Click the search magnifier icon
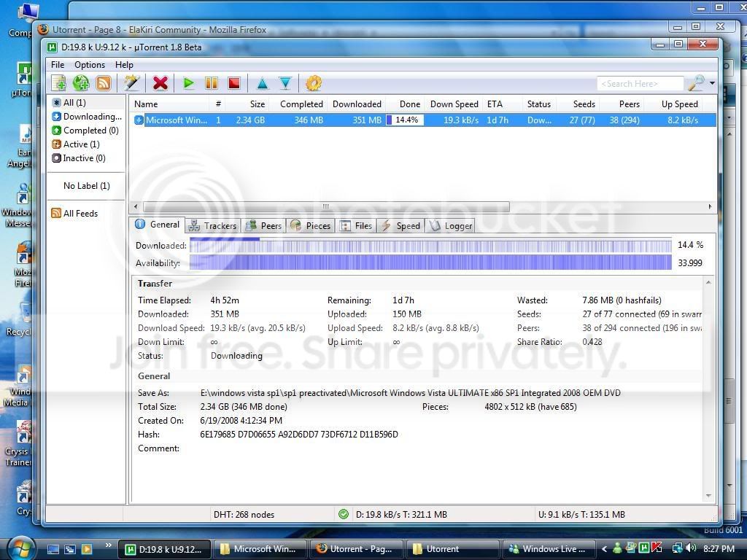This screenshot has width=747, height=560. coord(696,83)
